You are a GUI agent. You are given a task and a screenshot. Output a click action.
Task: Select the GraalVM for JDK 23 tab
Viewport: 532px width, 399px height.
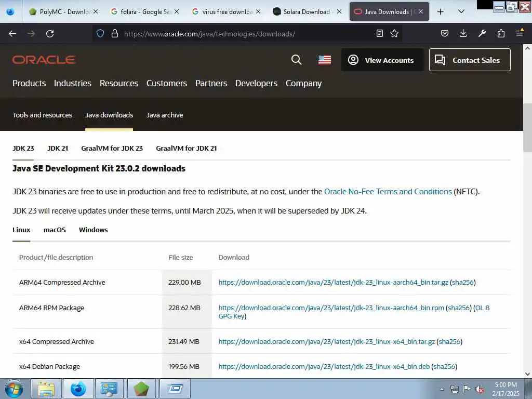[112, 148]
